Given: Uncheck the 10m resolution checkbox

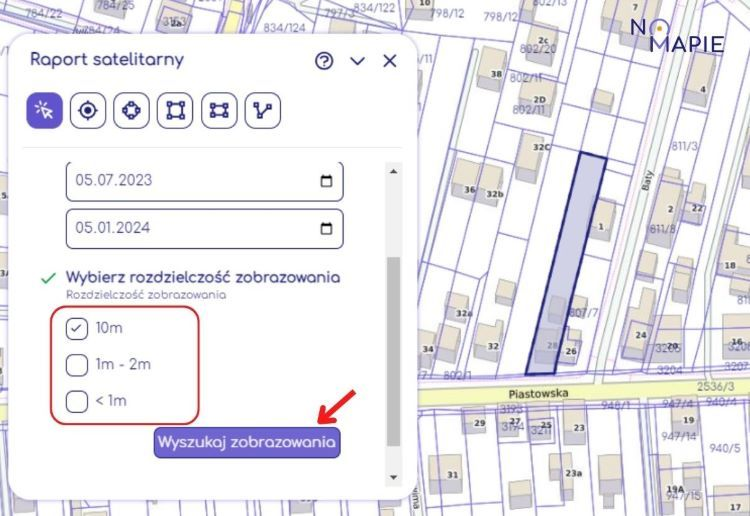Looking at the screenshot, I should (76, 328).
